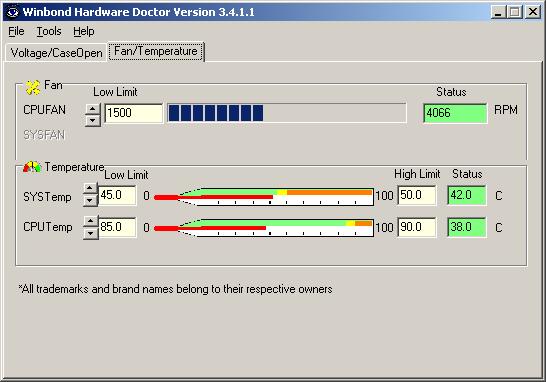Click the CPUFAN low limit field 1500

click(x=134, y=113)
